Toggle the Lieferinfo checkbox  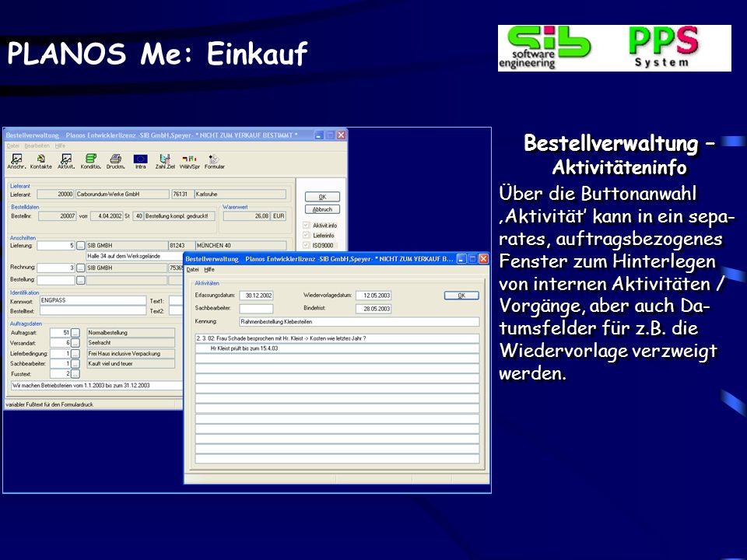[x=307, y=235]
